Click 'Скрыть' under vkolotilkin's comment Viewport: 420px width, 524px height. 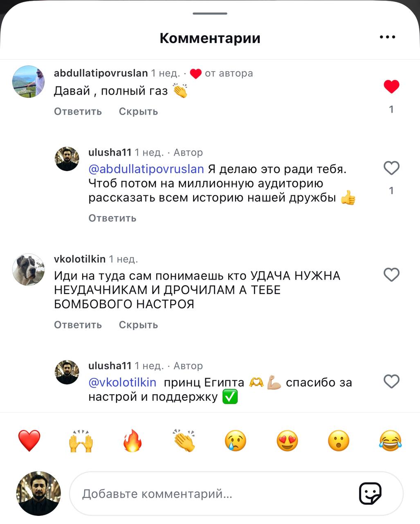(x=138, y=325)
